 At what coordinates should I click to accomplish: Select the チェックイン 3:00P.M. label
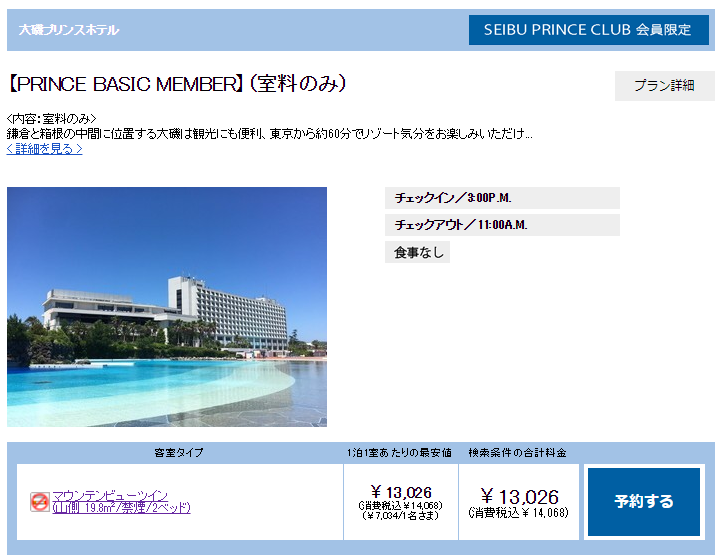coord(502,198)
